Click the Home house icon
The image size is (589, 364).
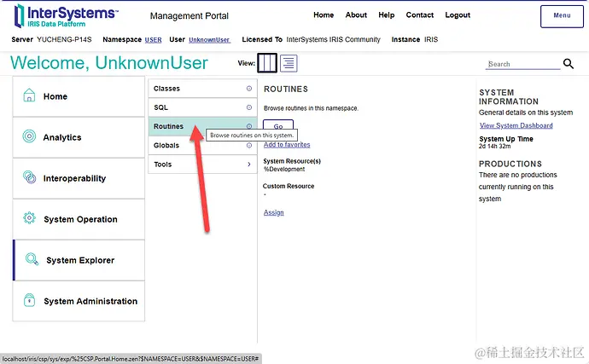tap(29, 95)
